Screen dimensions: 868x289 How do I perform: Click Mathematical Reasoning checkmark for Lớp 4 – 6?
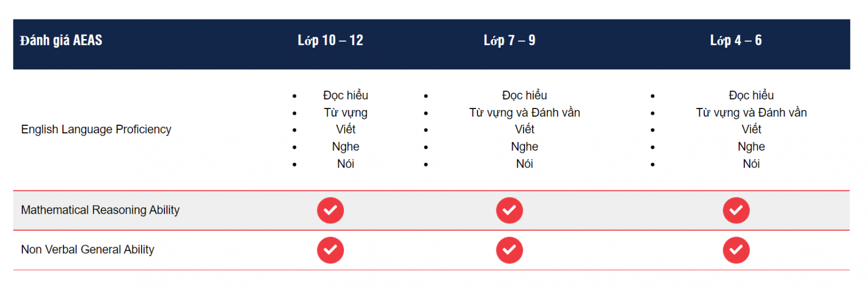pyautogui.click(x=736, y=210)
